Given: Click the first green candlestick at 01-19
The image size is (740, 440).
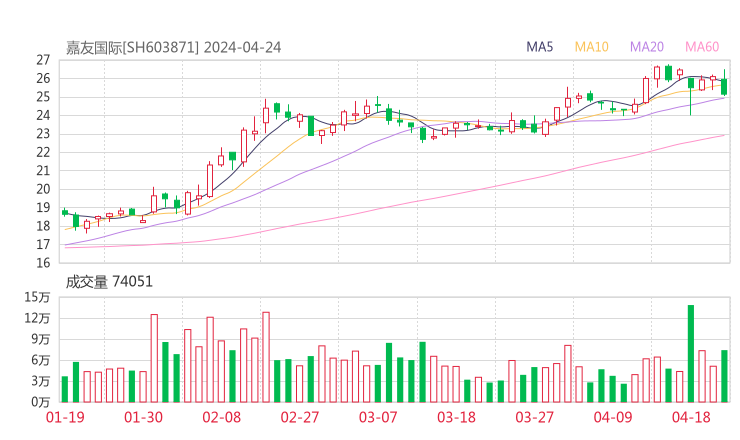Looking at the screenshot, I should tap(65, 212).
